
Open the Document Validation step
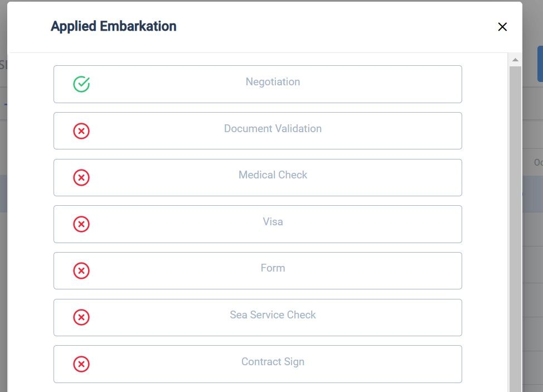coord(273,129)
